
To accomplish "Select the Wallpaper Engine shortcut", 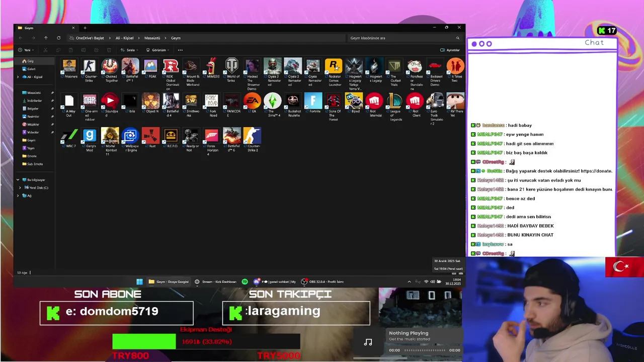I will coord(130,140).
